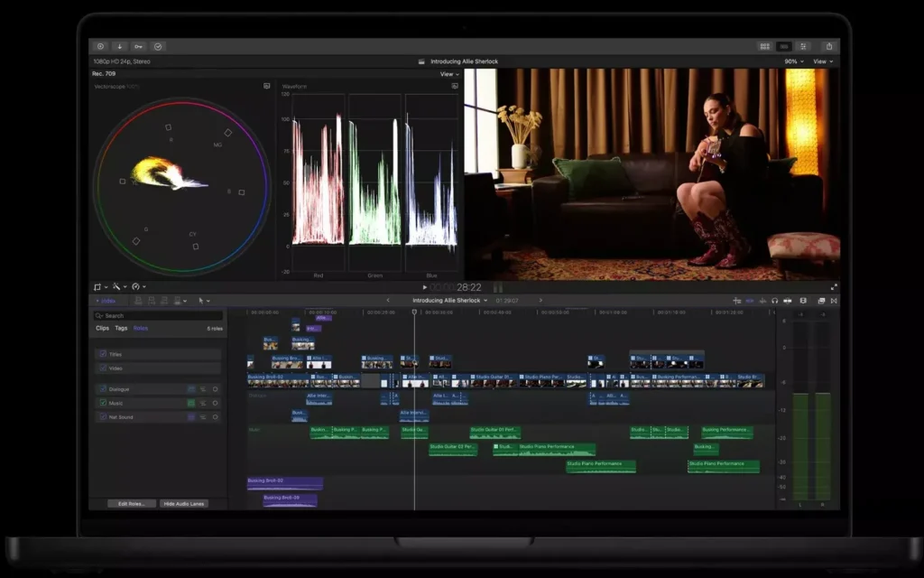Open the viewer View dropdown
Screen dimensions: 924x578
tap(823, 61)
